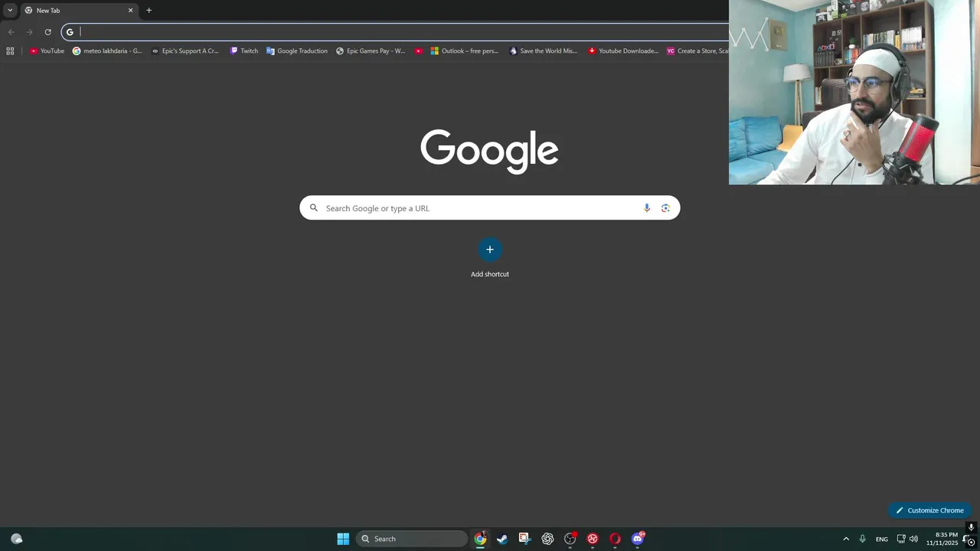Open Opera browser from taskbar
The height and width of the screenshot is (551, 980).
(615, 539)
